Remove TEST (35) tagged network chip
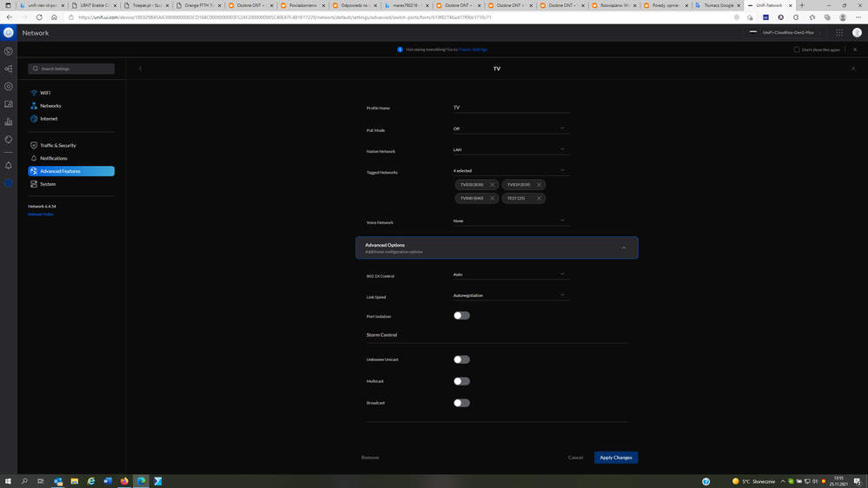The height and width of the screenshot is (488, 868). 539,198
